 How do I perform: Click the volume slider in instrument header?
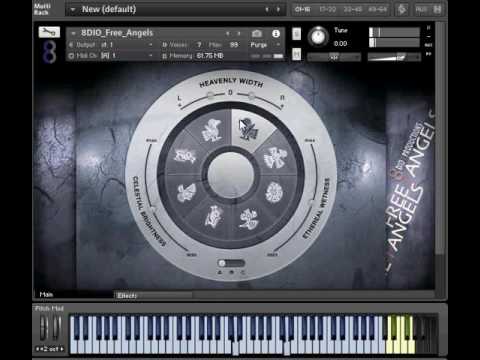[x=394, y=57]
